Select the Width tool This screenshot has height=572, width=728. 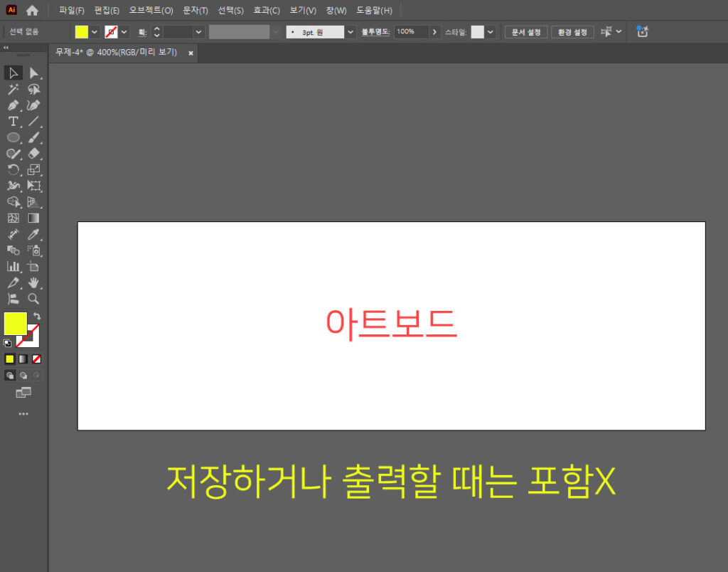[13, 186]
